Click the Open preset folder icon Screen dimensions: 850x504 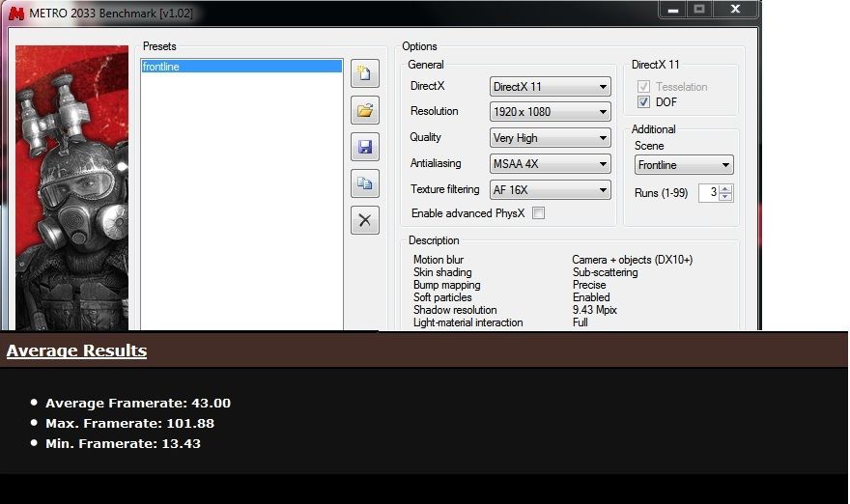[364, 110]
